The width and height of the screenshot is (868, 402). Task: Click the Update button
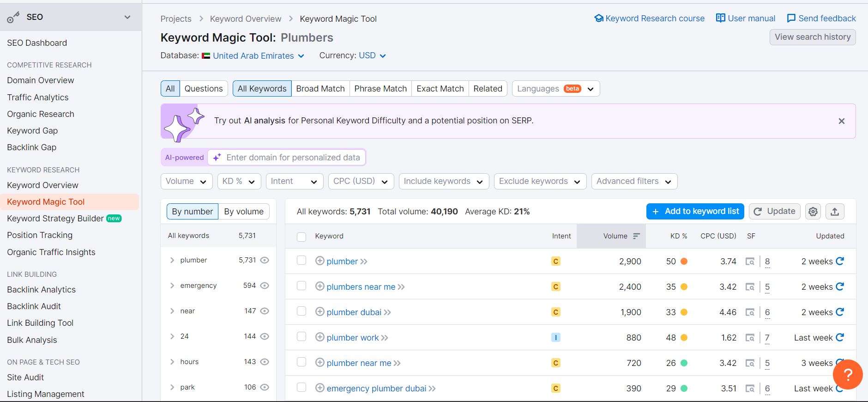point(775,212)
